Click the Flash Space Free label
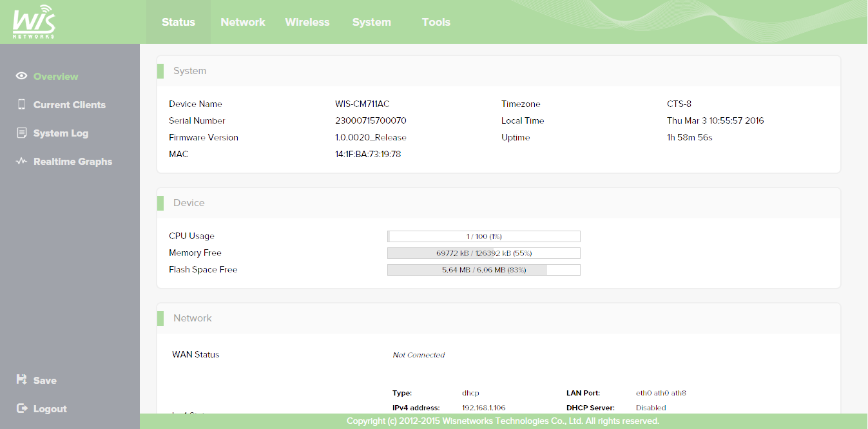868x429 pixels. 203,269
